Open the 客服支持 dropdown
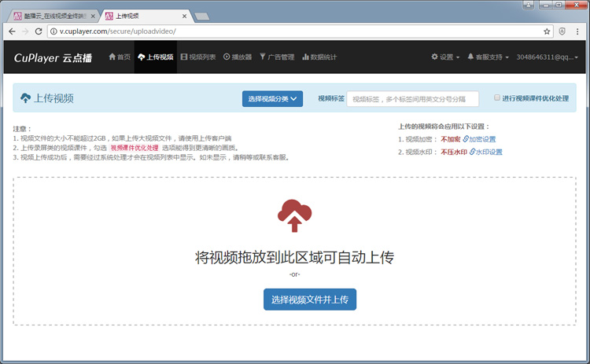This screenshot has width=590, height=364. 488,57
